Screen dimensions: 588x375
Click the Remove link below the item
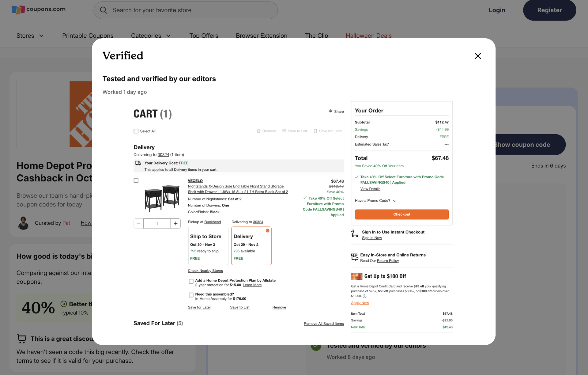coord(279,308)
